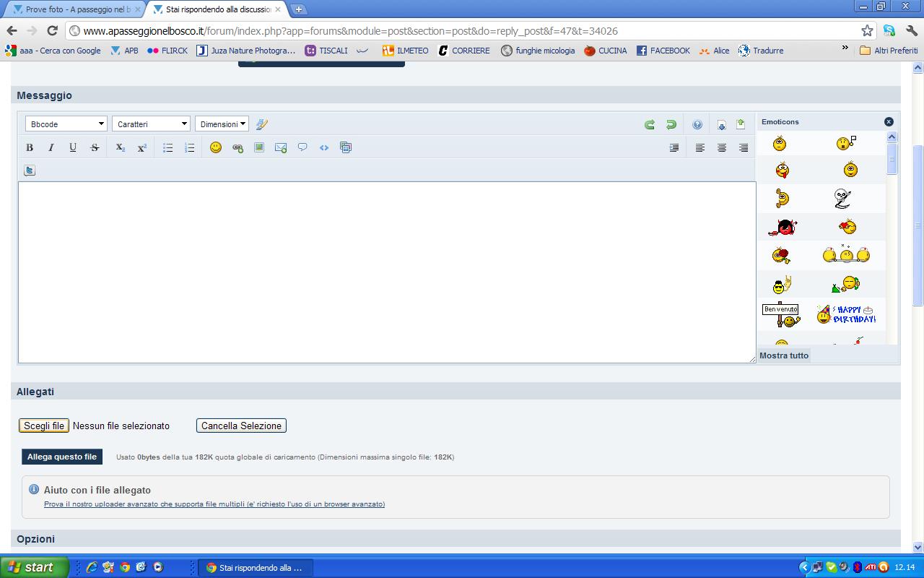Image resolution: width=924 pixels, height=578 pixels.
Task: Close the Emoticons sidebar panel
Action: (889, 121)
